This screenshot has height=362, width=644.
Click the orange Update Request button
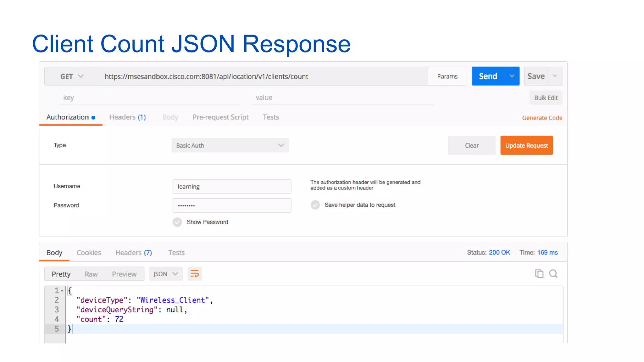(526, 145)
